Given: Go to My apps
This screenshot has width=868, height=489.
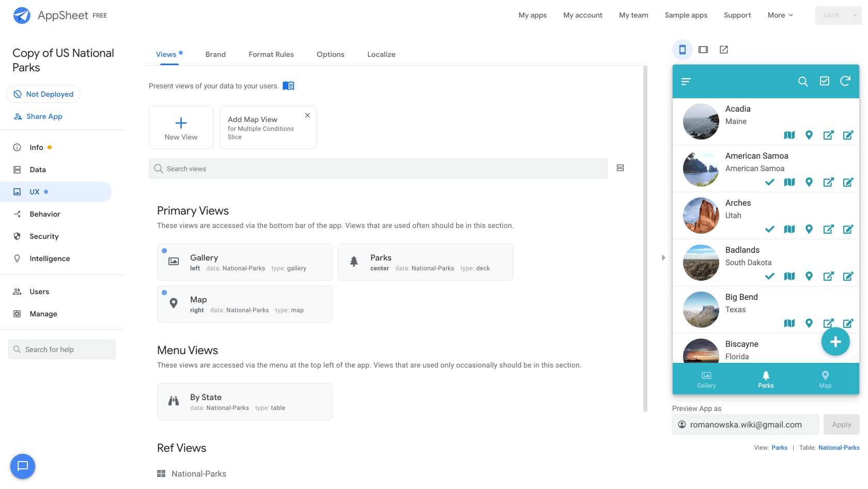Looking at the screenshot, I should (533, 15).
